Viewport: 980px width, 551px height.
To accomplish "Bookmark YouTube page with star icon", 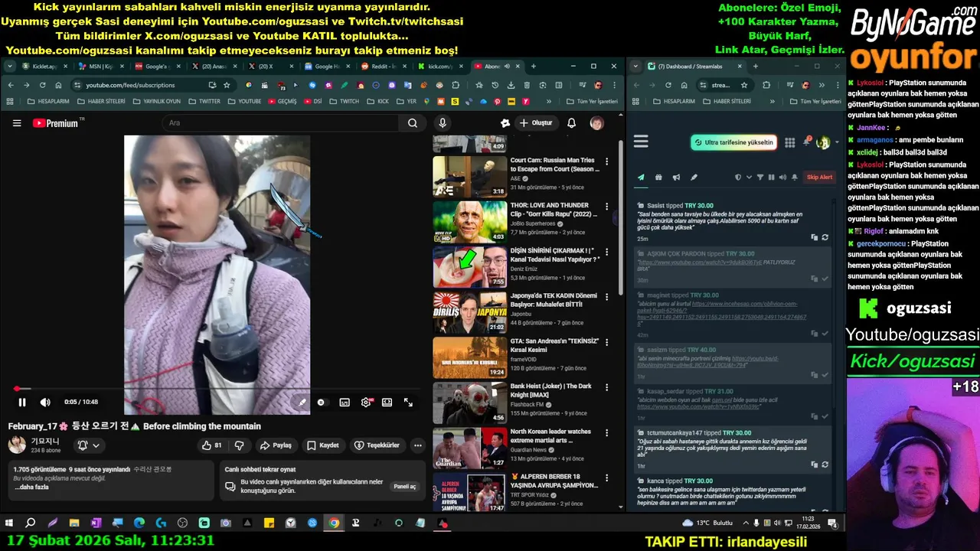I will [227, 85].
